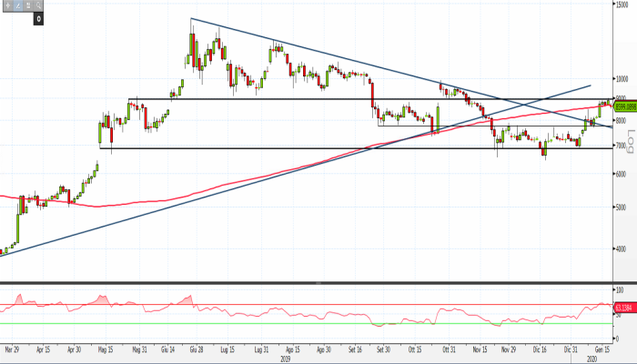Click the Lug 31 date label

(x=261, y=349)
